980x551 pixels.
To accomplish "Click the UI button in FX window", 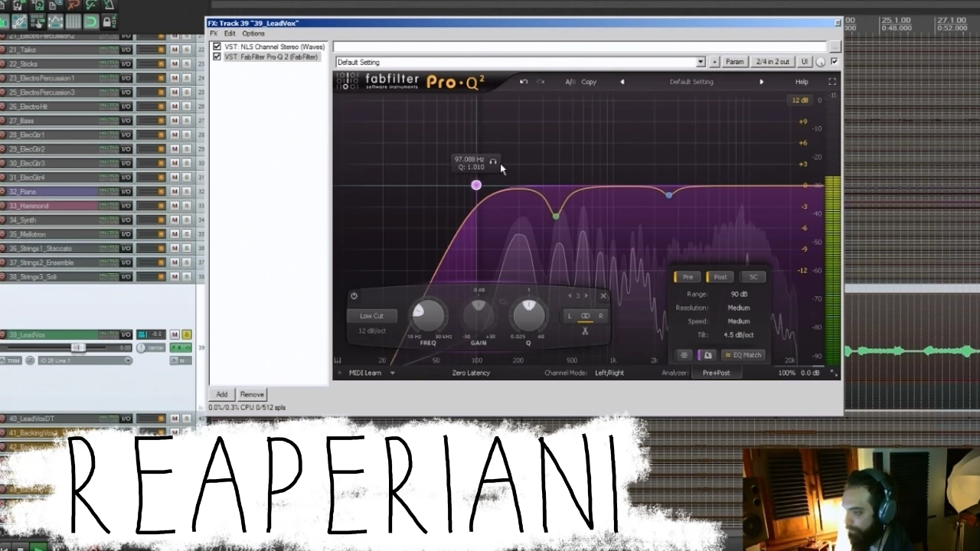I will tap(804, 62).
